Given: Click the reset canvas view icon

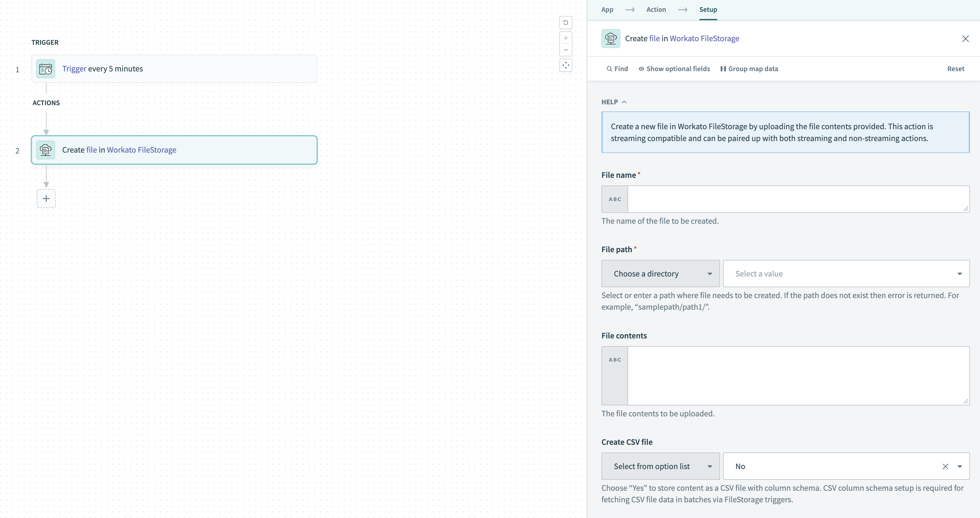Looking at the screenshot, I should (x=566, y=23).
